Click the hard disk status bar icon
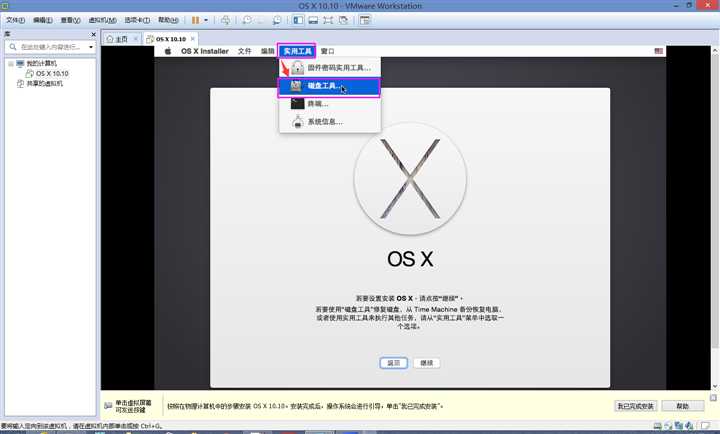Screen dimensions: 720x434 (x=657, y=426)
